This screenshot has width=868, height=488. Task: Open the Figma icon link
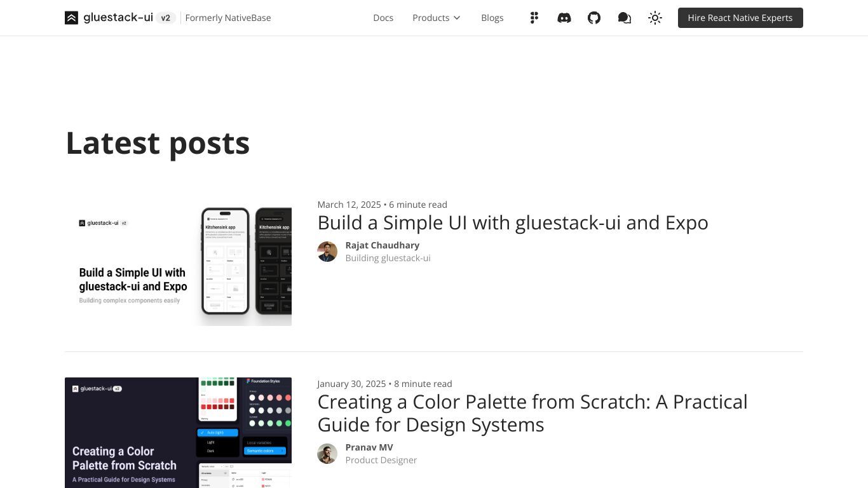(x=534, y=18)
